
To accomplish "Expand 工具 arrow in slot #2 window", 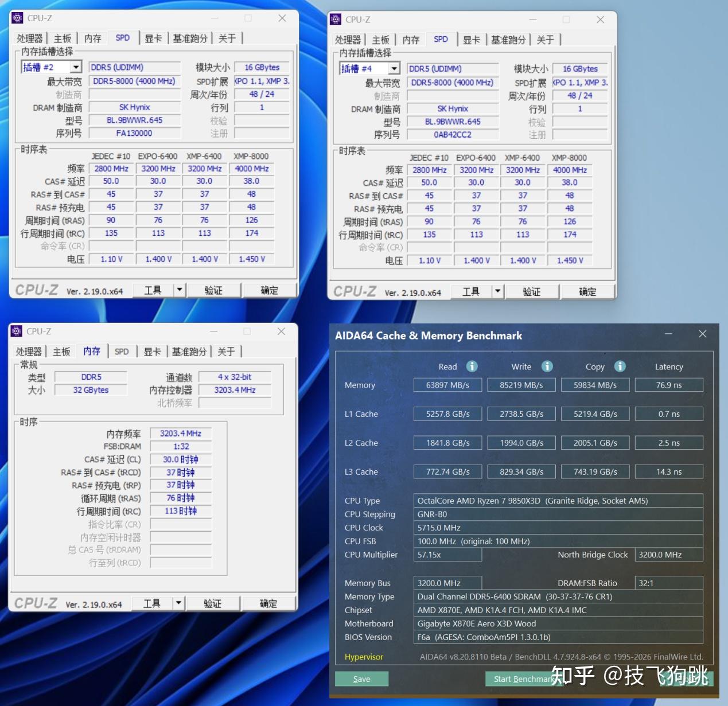I will pos(179,290).
